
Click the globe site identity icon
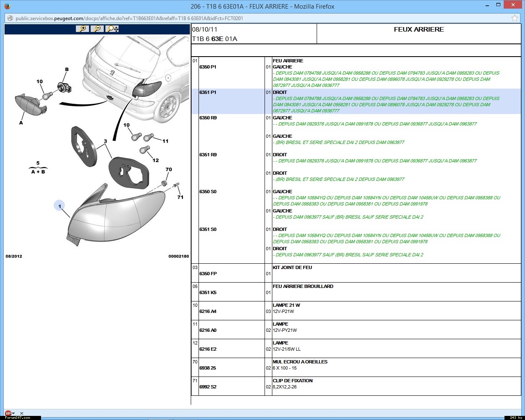tap(10, 18)
